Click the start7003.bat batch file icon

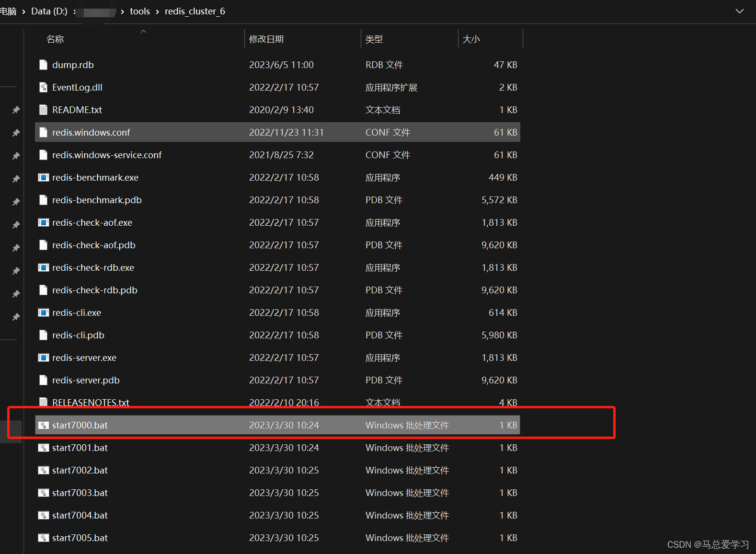(43, 493)
